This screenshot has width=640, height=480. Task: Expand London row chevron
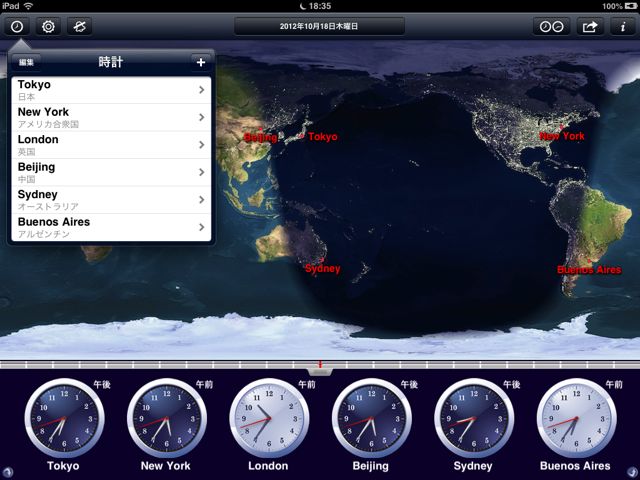pyautogui.click(x=202, y=145)
